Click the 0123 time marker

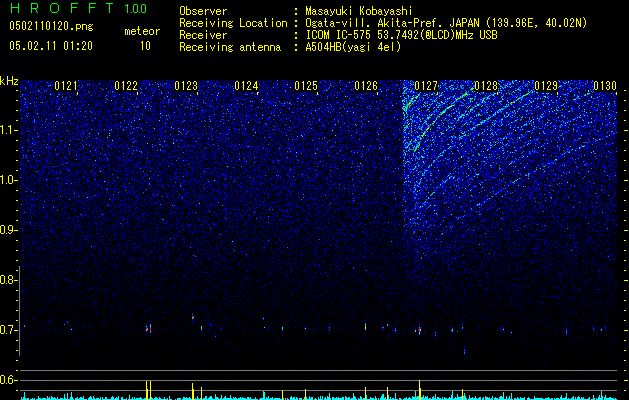[186, 86]
